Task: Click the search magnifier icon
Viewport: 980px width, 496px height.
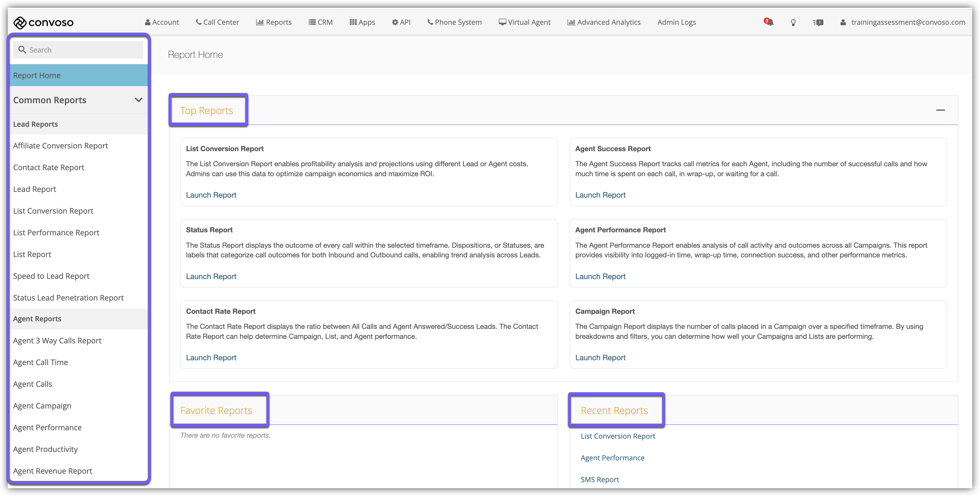Action: [22, 50]
